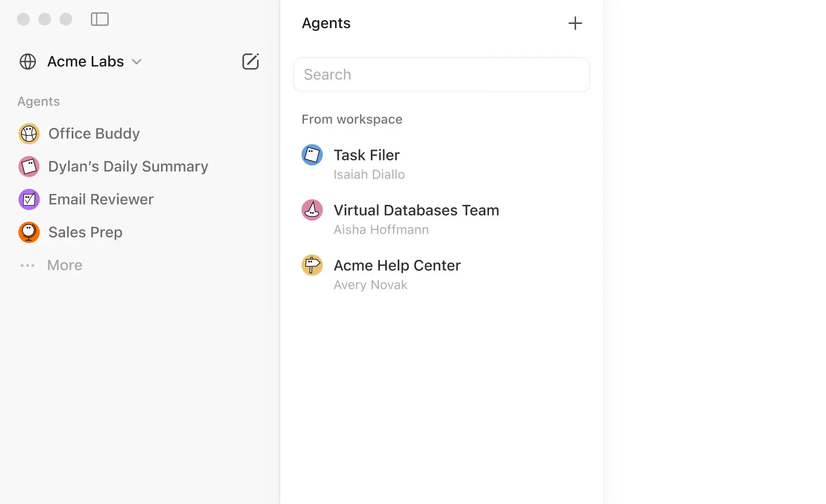Click the Acme Help Center signpost icon
The height and width of the screenshot is (504, 826).
312,265
